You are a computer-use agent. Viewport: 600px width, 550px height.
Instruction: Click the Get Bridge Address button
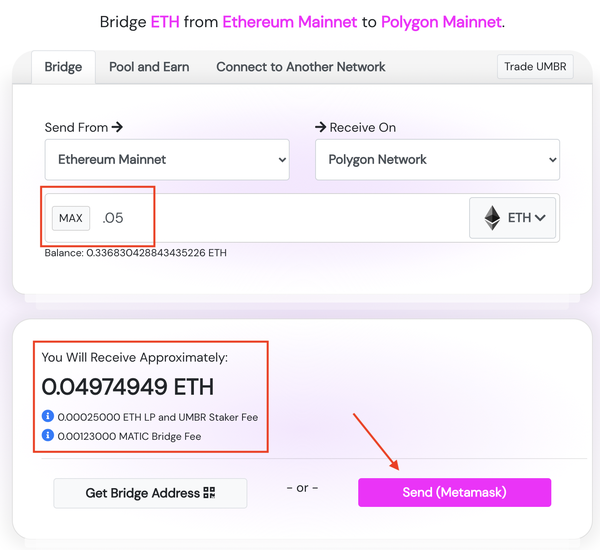coord(150,493)
